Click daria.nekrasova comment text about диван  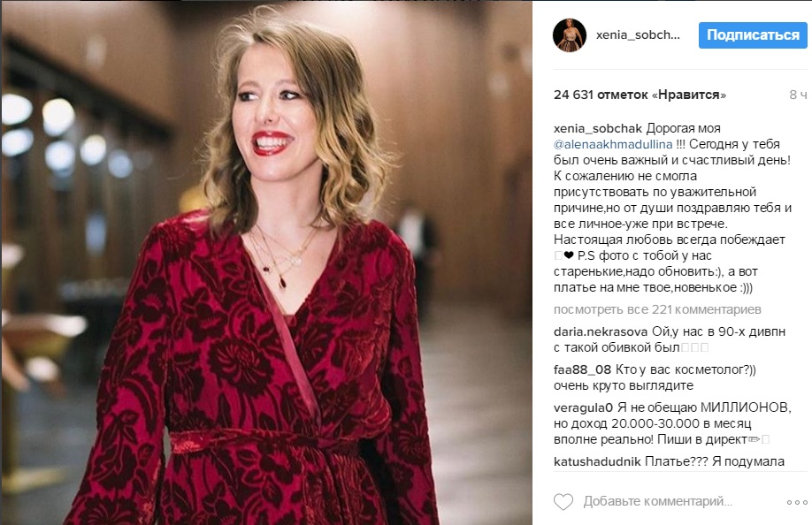pyautogui.click(x=670, y=339)
